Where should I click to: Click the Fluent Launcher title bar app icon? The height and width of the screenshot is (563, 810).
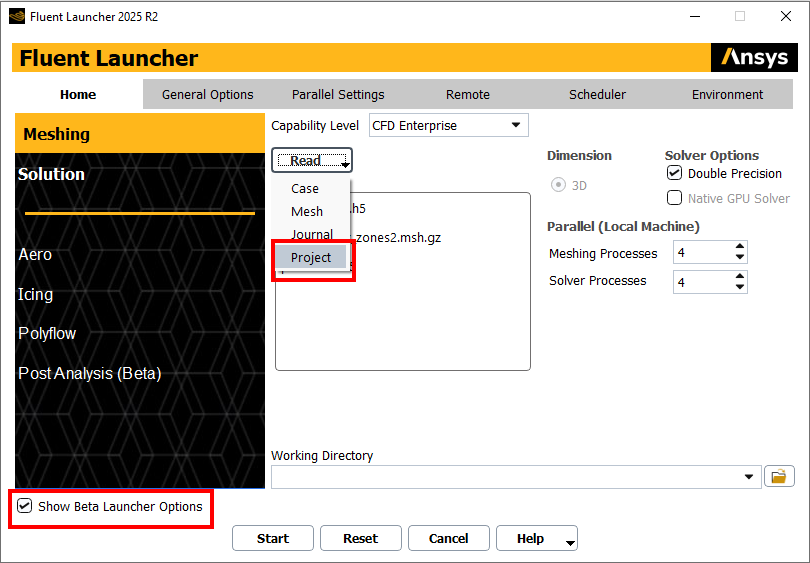pyautogui.click(x=17, y=17)
